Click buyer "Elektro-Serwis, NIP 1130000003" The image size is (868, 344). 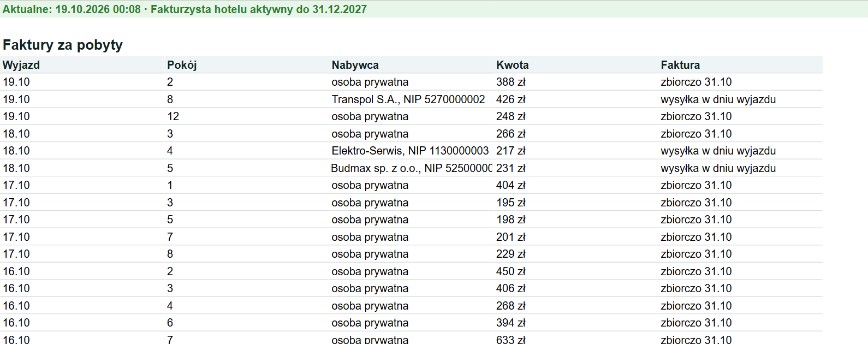click(410, 151)
